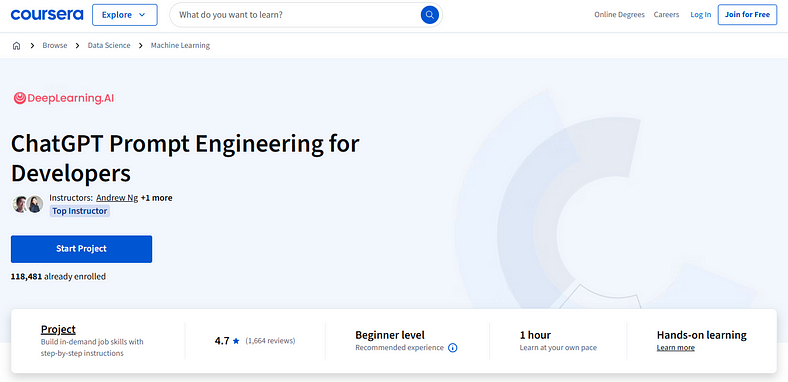Viewport: 788px width, 382px height.
Task: Click the info icon beside Recommended experience
Action: pos(452,348)
